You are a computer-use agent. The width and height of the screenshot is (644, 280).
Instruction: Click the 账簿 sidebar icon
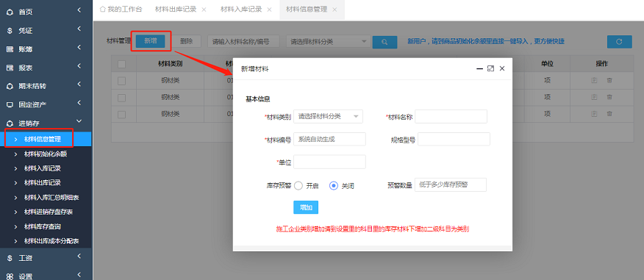click(x=10, y=49)
